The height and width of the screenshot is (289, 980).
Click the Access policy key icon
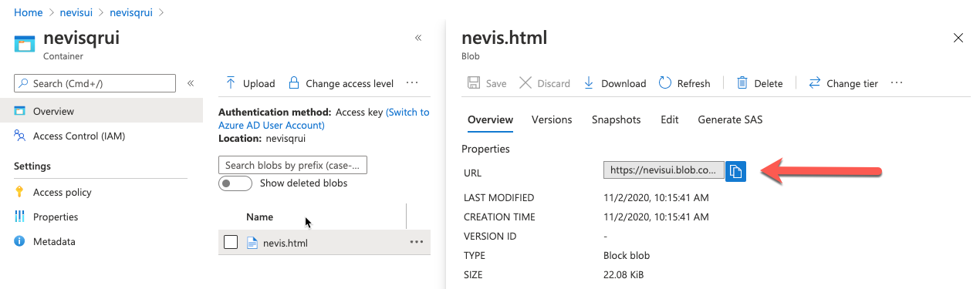click(x=20, y=192)
